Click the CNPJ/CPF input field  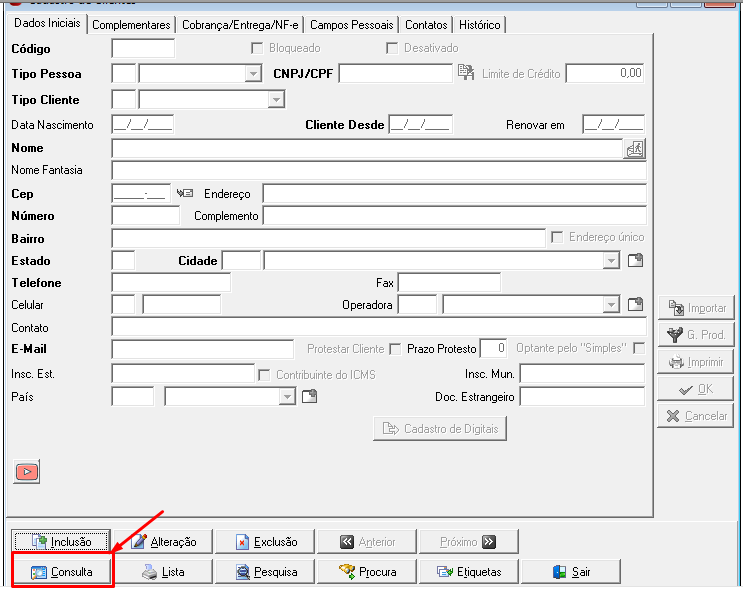pos(396,73)
